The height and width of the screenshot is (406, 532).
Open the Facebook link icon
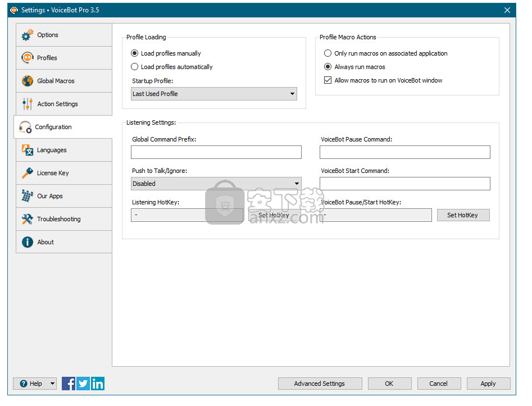[69, 384]
